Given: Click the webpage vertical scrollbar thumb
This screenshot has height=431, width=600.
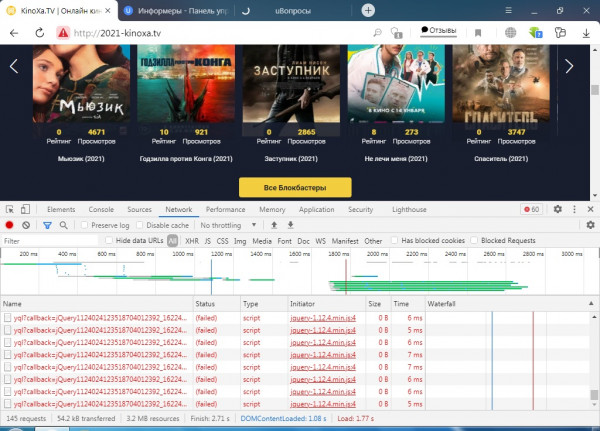Looking at the screenshot, I should (595, 90).
